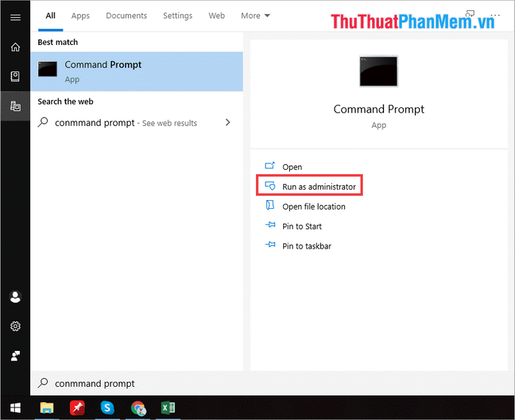
Task: Switch to the Web tab
Action: coord(216,15)
